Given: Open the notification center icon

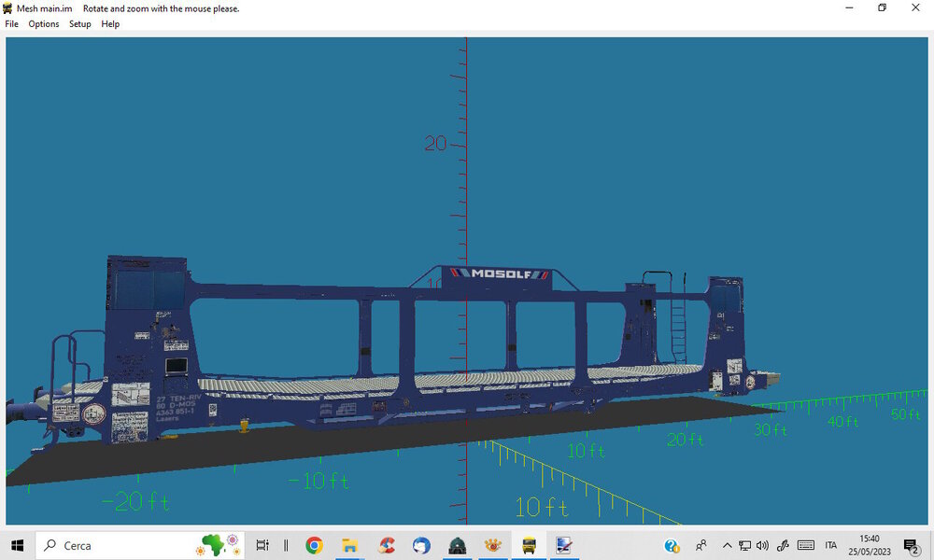Looking at the screenshot, I should [912, 546].
